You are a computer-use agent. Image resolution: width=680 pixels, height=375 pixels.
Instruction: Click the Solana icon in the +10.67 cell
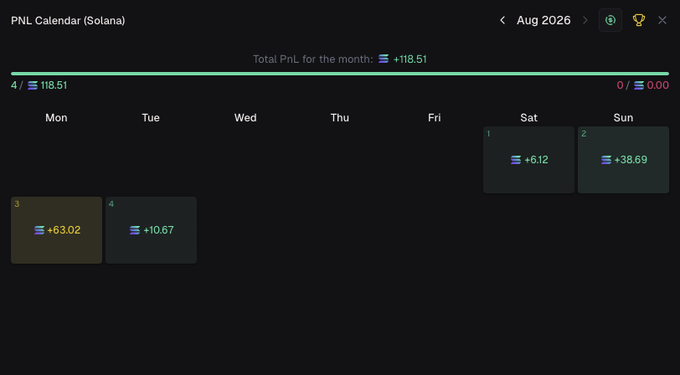coord(135,230)
